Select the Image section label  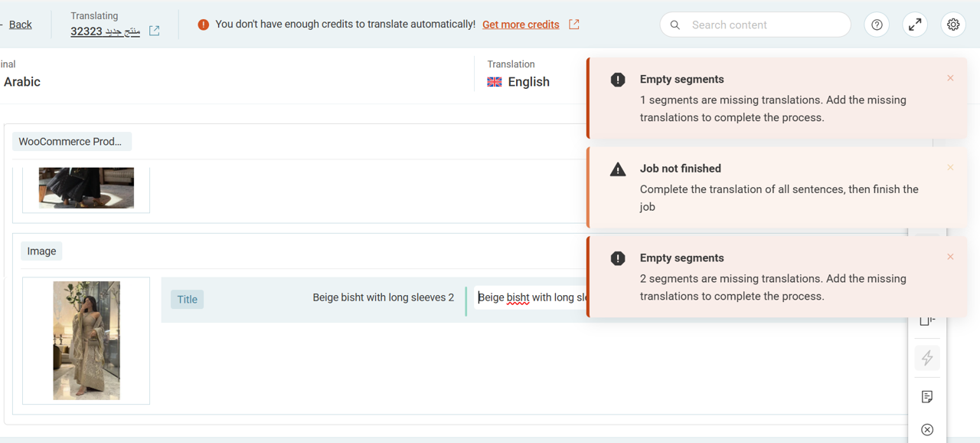[x=41, y=251]
